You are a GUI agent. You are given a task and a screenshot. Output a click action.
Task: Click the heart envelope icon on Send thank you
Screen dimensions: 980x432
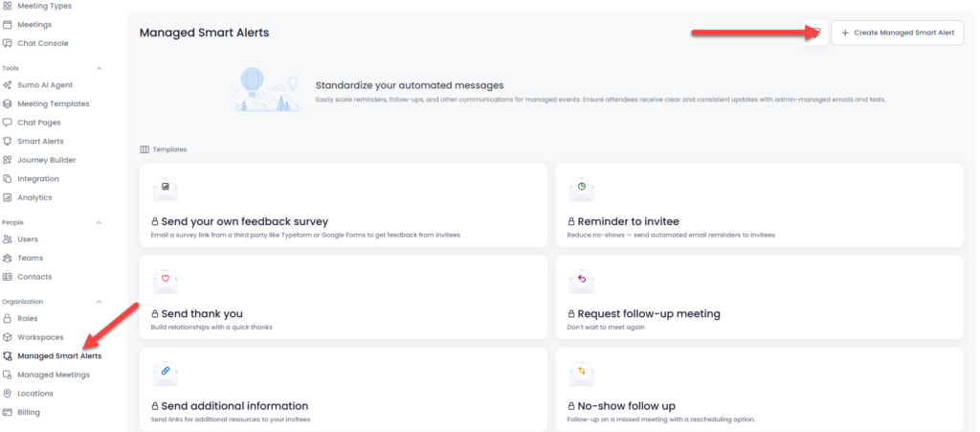[x=165, y=280]
